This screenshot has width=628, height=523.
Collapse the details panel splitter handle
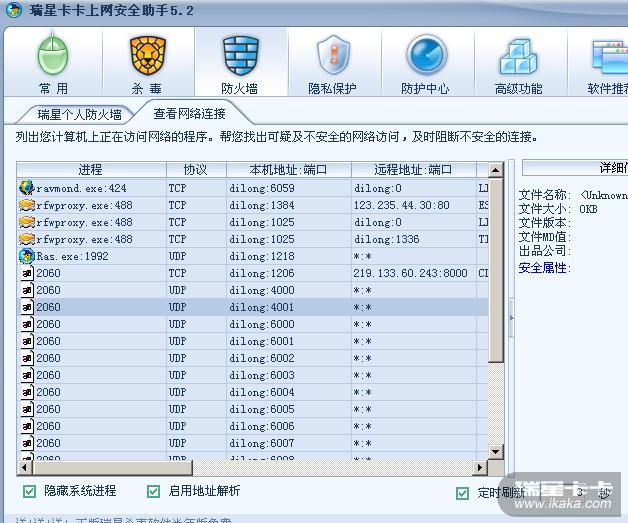pyautogui.click(x=511, y=318)
